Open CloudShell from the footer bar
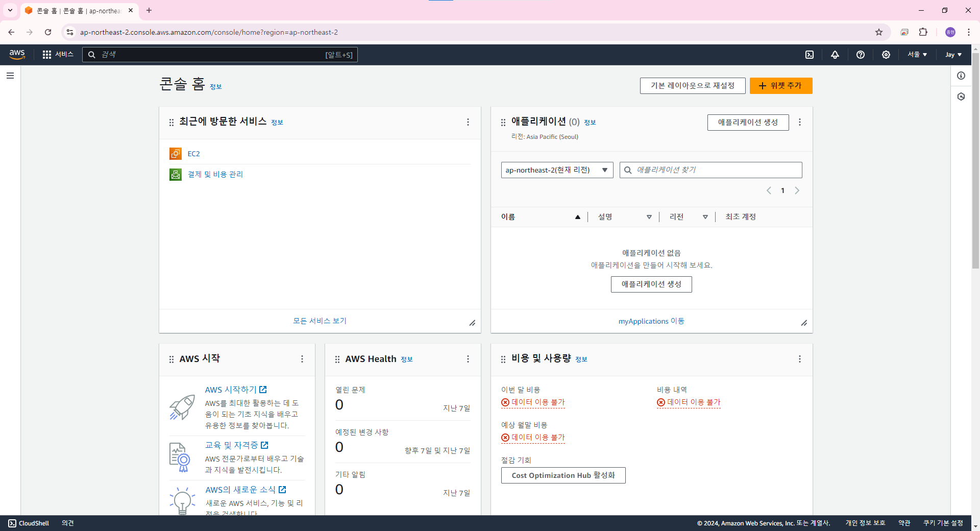This screenshot has width=980, height=531. pos(29,523)
